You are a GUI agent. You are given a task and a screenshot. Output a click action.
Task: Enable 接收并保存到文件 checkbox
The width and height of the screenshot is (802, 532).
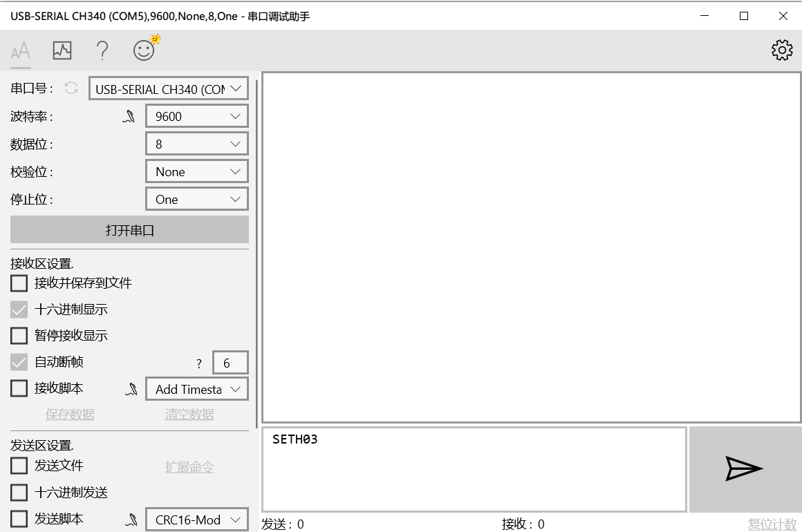(19, 283)
